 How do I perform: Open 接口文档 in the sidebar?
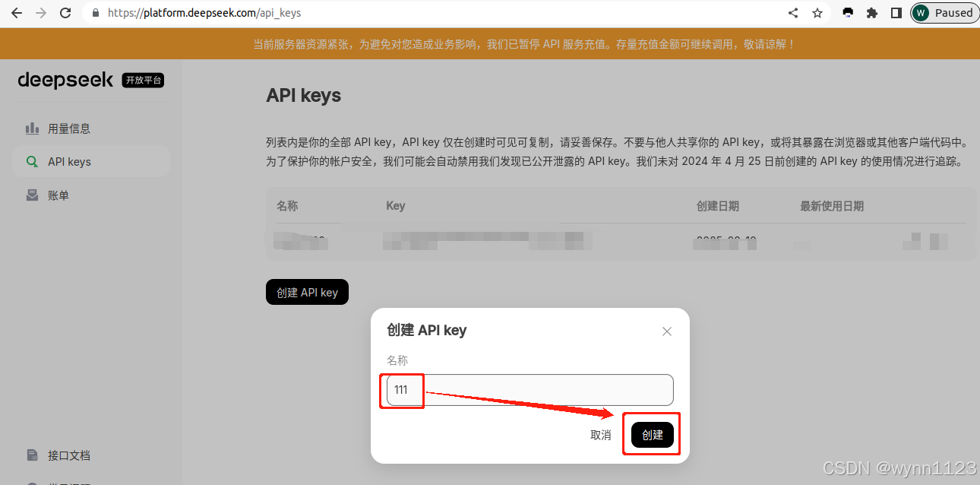91,455
